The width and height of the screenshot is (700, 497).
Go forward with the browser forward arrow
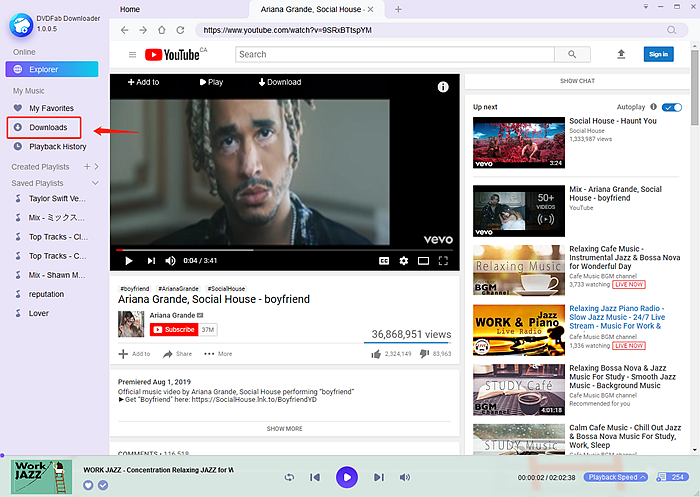(x=143, y=30)
